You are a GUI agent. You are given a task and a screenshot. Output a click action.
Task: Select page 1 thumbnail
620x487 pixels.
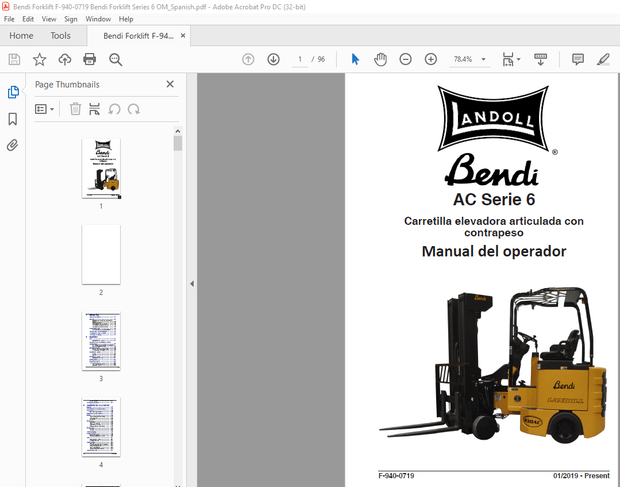[x=101, y=168]
